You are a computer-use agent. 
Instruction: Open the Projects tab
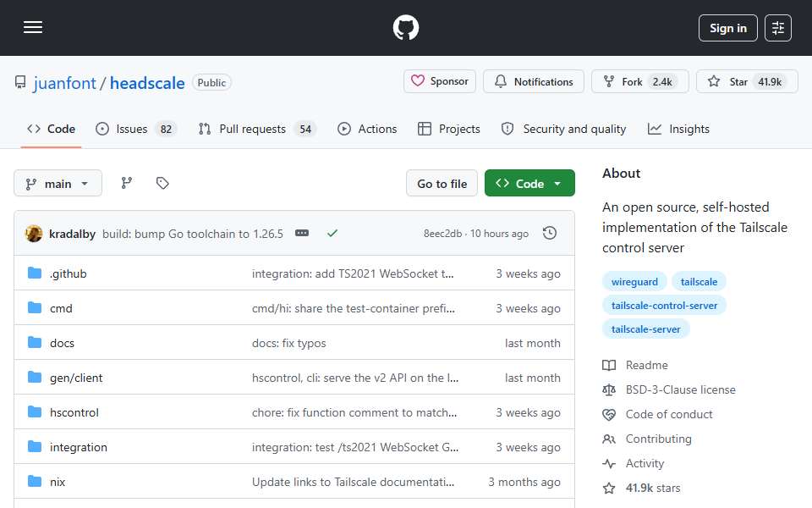(x=449, y=129)
